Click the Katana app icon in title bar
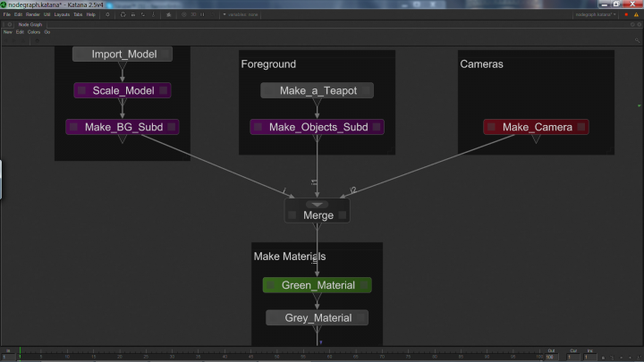The height and width of the screenshot is (362, 644). point(4,4)
